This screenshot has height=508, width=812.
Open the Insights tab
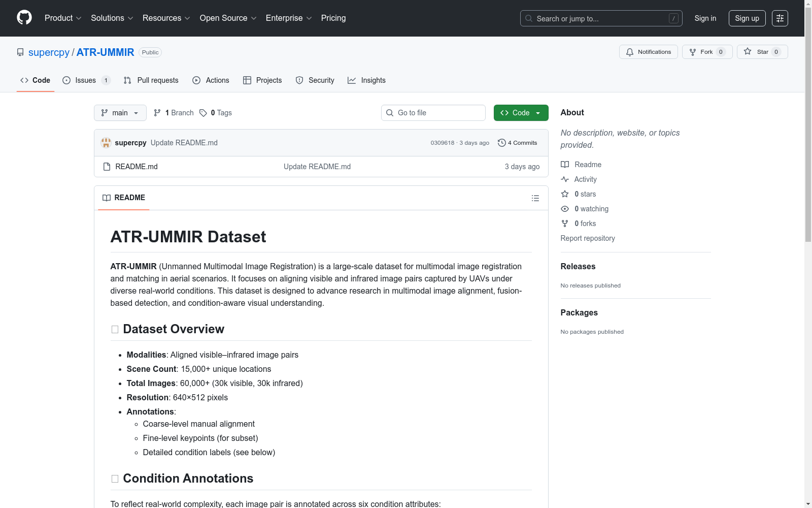pos(366,80)
